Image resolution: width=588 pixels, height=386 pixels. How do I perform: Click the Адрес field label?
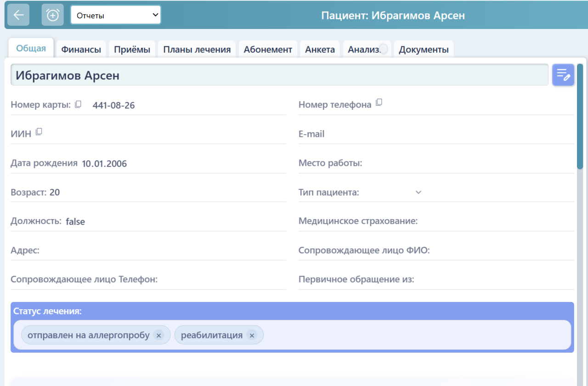pos(25,250)
